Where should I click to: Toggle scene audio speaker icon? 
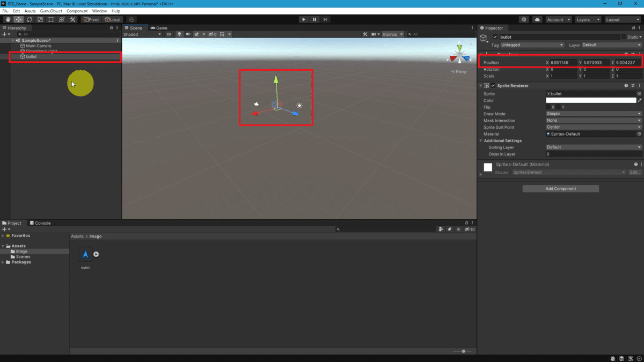tap(188, 34)
